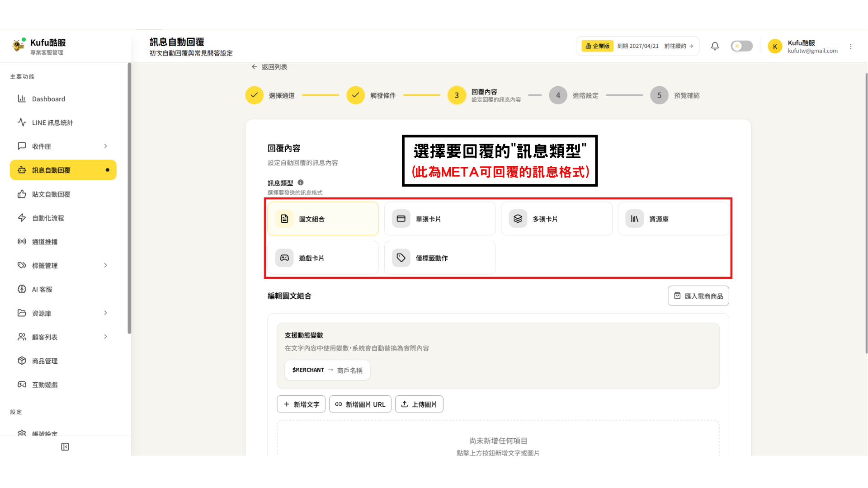Image resolution: width=868 pixels, height=488 pixels.
Task: Click the 自動化流程 lightning icon
Action: [22, 218]
